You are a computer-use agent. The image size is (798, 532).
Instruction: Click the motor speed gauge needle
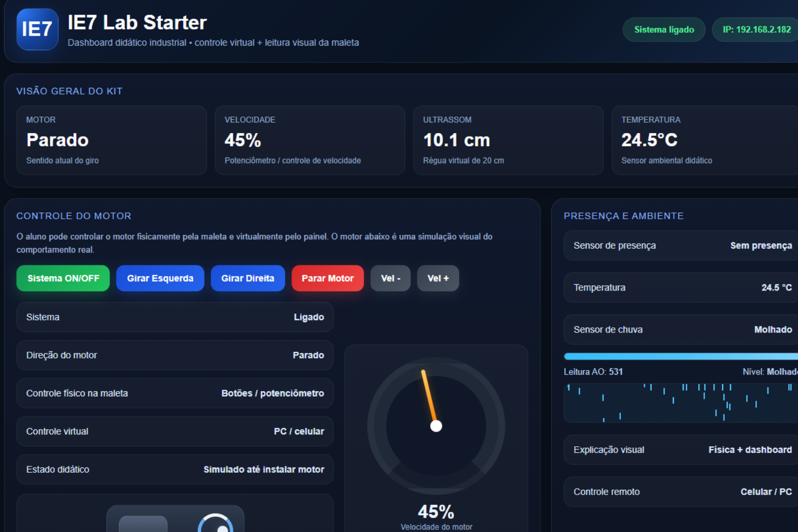click(430, 399)
